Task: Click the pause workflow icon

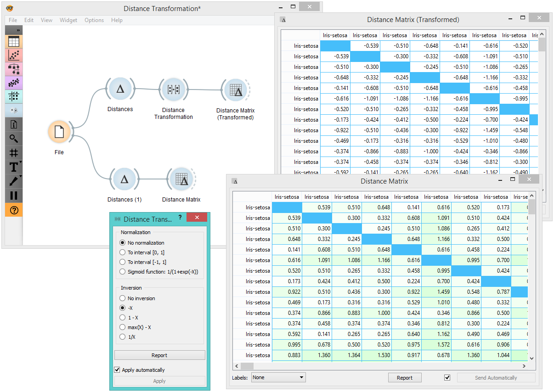Action: [13, 196]
